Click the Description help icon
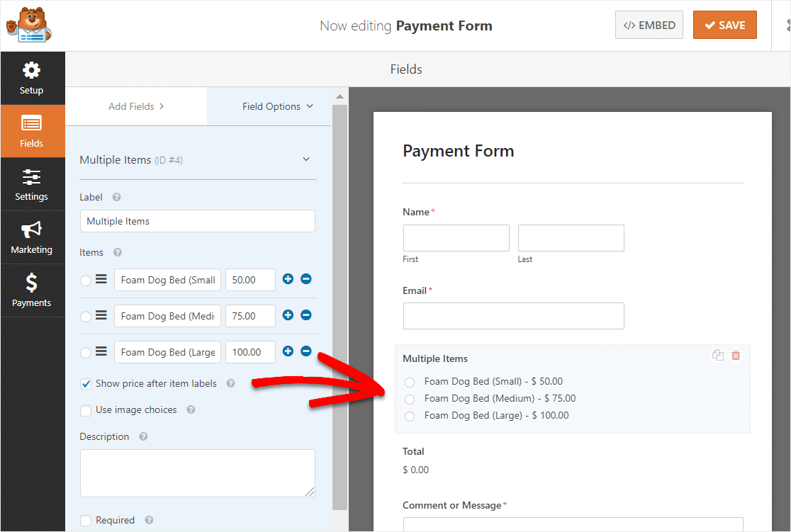791x532 pixels. pyautogui.click(x=143, y=436)
